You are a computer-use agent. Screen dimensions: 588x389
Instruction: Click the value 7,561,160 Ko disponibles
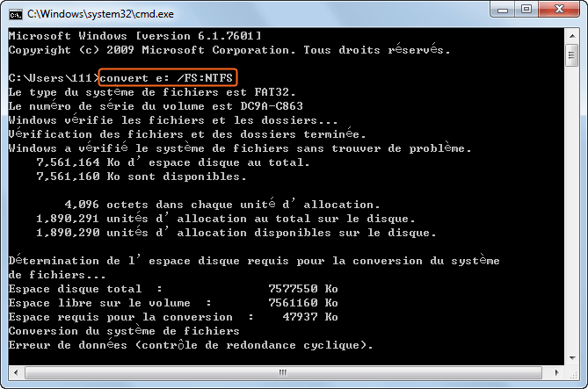[142, 176]
